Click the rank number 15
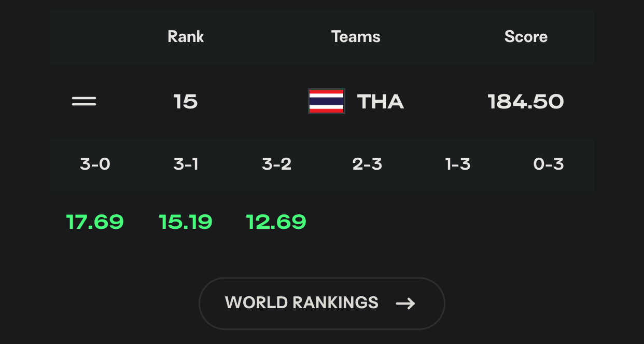Image resolution: width=644 pixels, height=344 pixels. click(186, 102)
